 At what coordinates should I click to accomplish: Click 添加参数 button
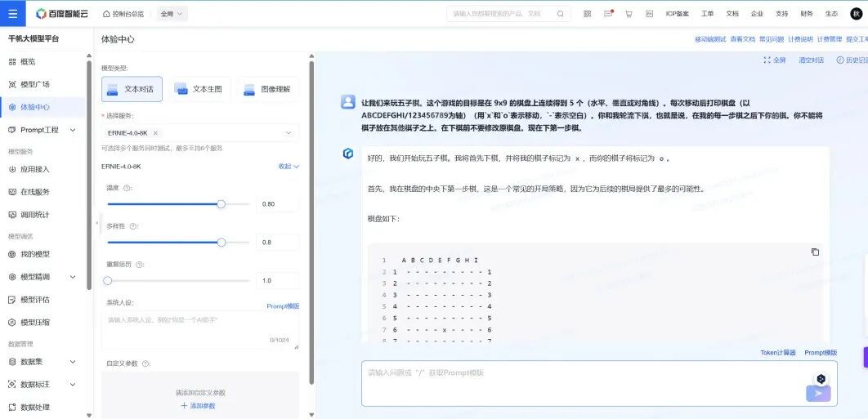tap(198, 406)
